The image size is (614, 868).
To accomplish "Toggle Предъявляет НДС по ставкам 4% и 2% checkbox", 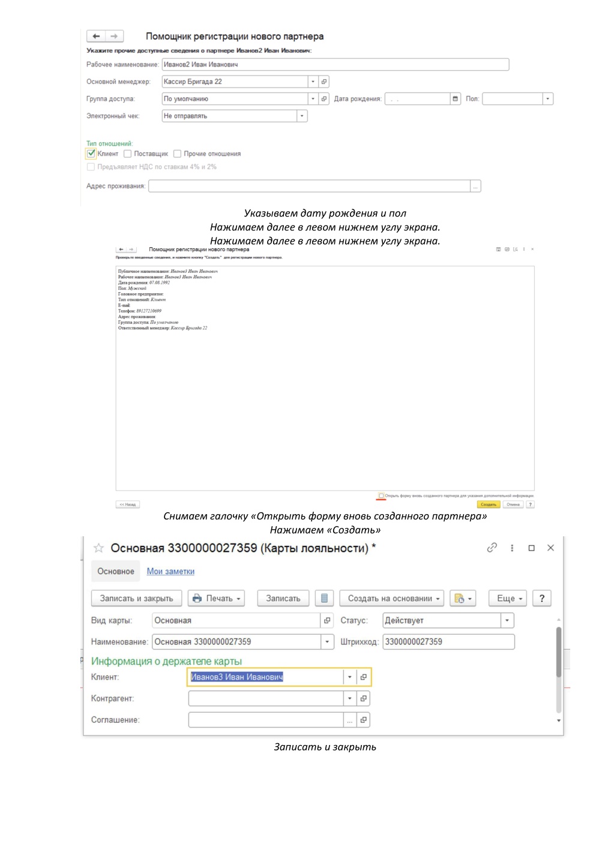I will coord(91,167).
